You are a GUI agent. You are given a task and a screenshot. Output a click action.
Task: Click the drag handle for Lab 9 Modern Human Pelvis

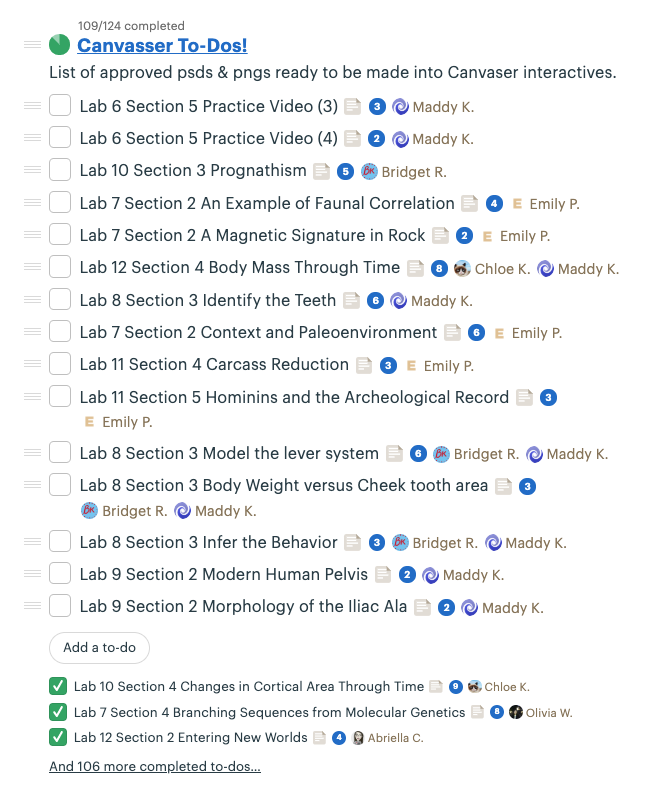click(32, 574)
